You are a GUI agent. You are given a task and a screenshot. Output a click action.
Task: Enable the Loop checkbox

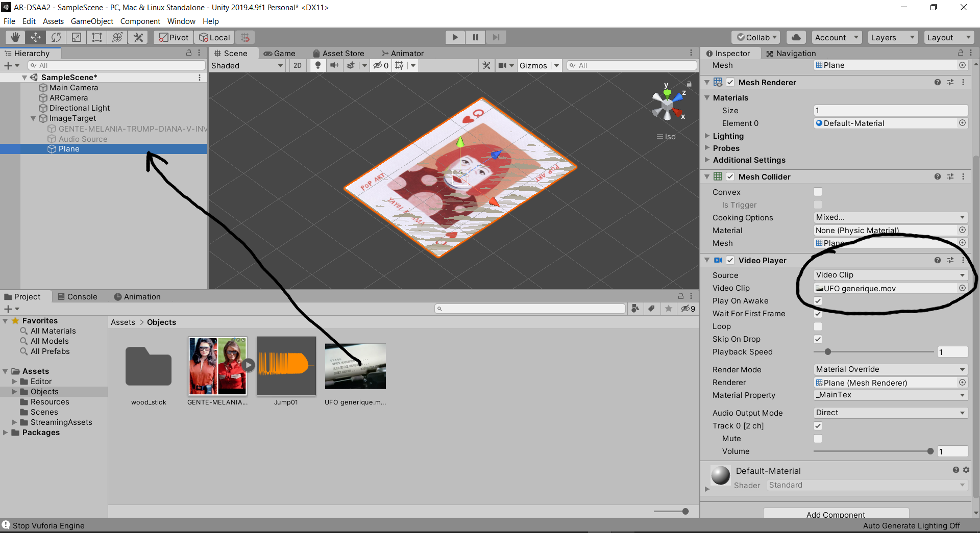818,326
